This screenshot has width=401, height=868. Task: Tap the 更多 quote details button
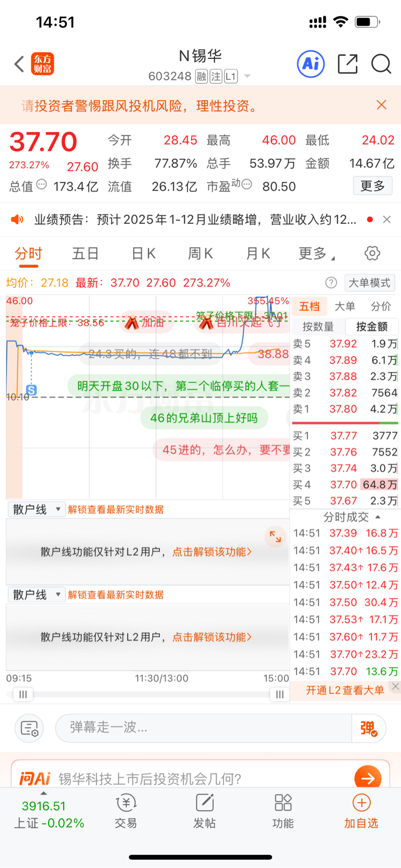click(x=373, y=186)
